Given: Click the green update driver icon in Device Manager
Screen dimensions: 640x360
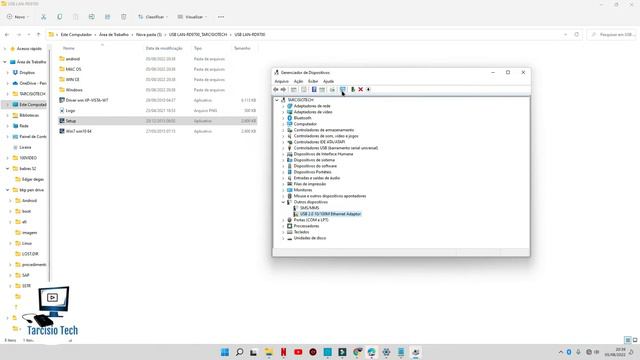Looking at the screenshot, I should pos(353,89).
